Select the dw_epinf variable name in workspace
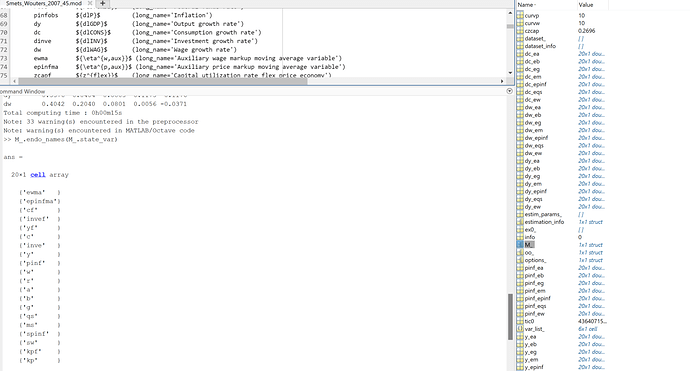Screen dimensions: 690x371 click(536, 138)
